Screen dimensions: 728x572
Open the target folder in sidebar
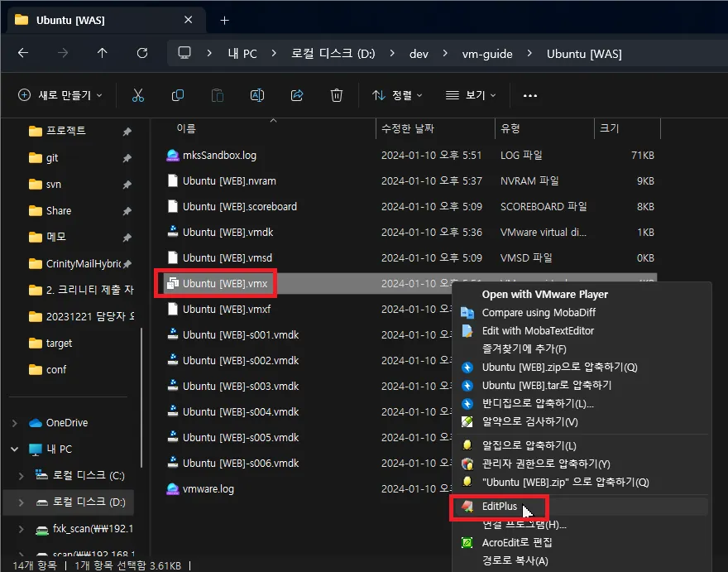(59, 344)
